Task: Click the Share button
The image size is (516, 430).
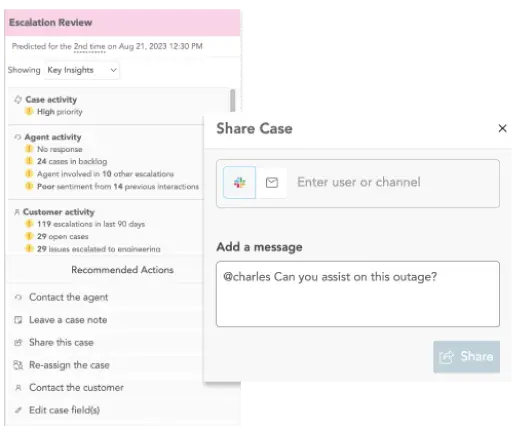Action: (x=466, y=356)
